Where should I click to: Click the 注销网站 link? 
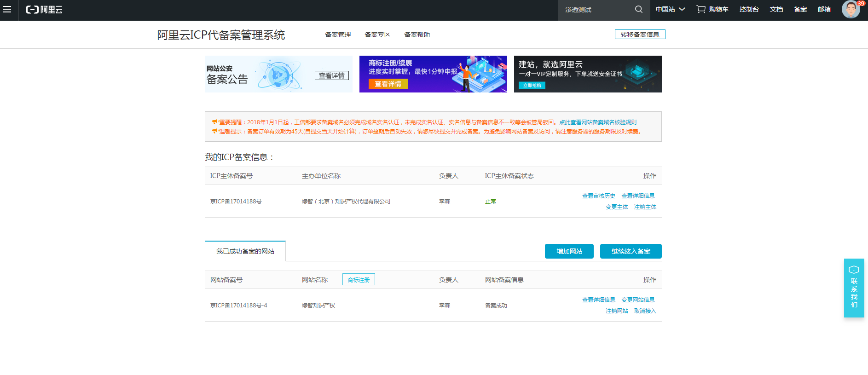tap(617, 311)
